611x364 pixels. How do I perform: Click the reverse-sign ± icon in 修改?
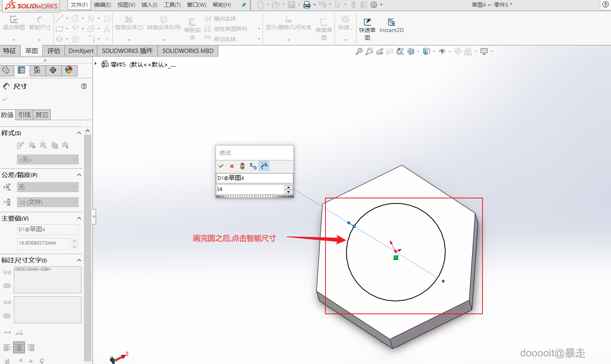253,166
